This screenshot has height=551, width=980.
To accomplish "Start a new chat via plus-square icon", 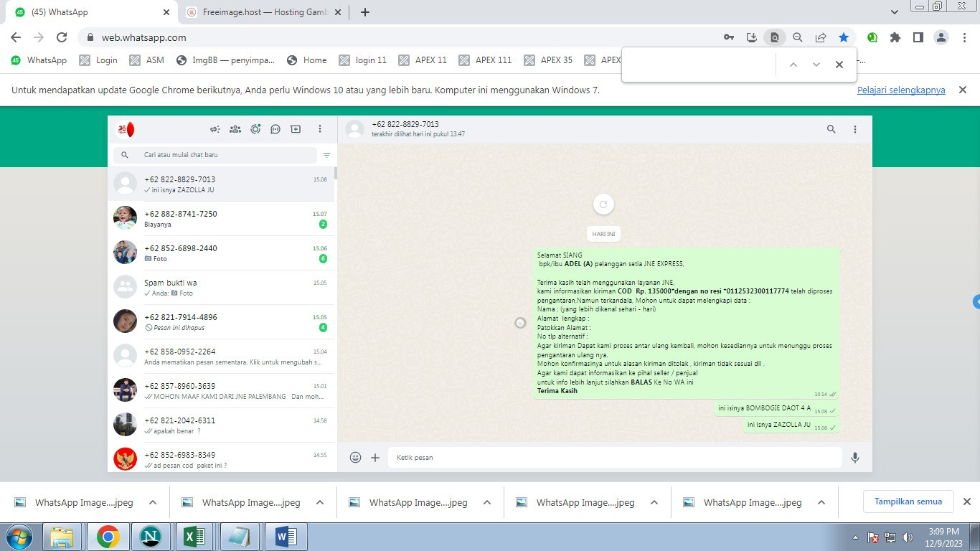I will coord(296,129).
